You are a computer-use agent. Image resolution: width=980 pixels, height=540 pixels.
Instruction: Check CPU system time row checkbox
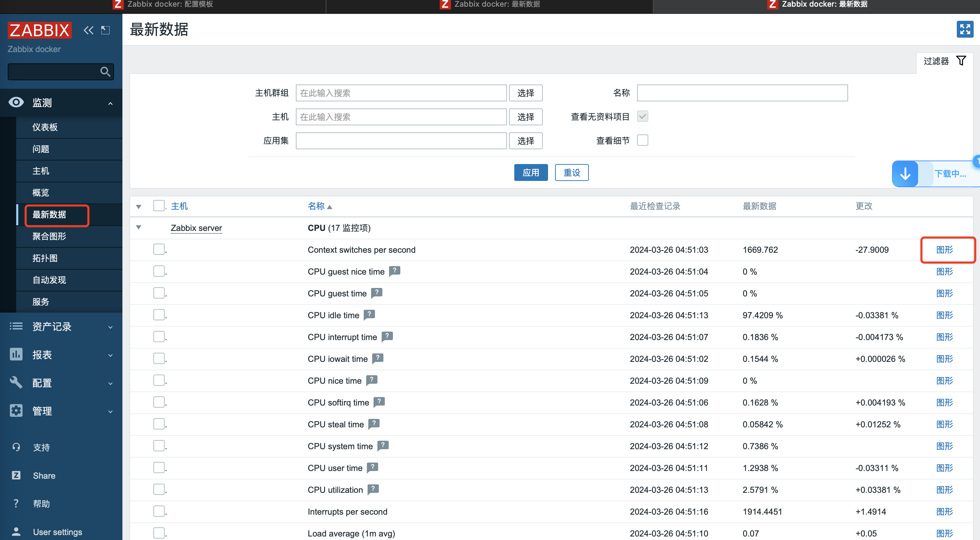[159, 446]
